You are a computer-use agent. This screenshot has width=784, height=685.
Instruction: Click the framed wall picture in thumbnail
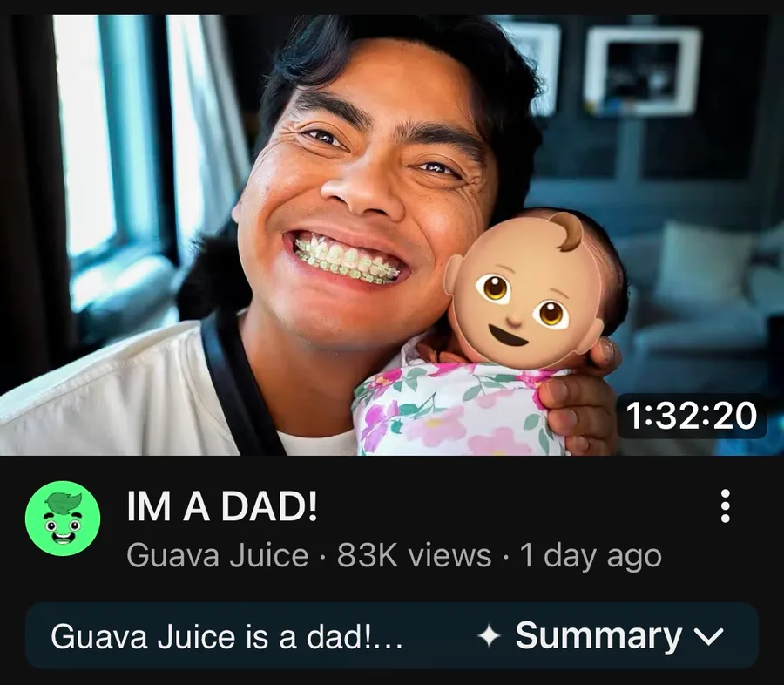(642, 71)
